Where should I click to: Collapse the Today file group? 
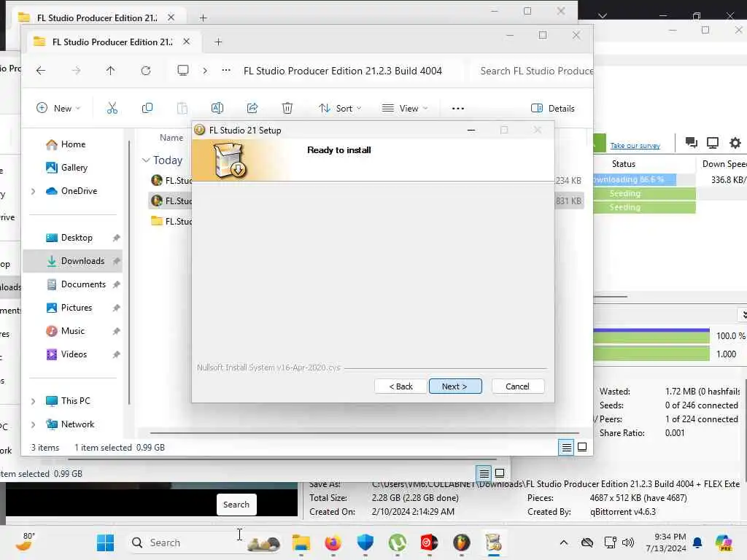pos(146,160)
